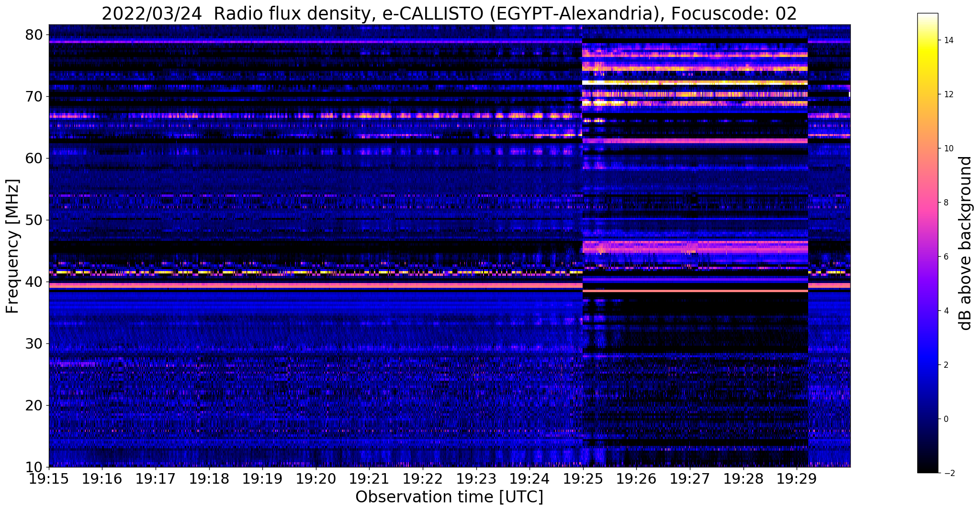The width and height of the screenshot is (980, 511).
Task: Click the 60 MHz frequency tick label
Action: tap(34, 158)
